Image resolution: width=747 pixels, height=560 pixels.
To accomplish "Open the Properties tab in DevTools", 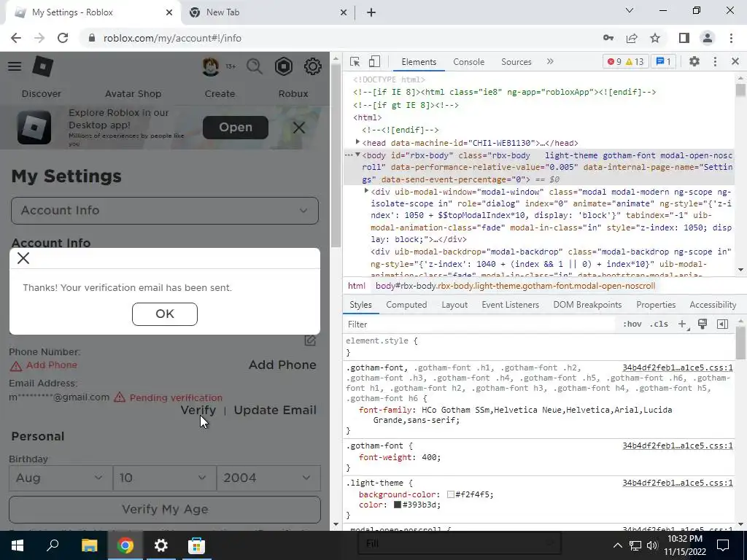I will pos(656,305).
